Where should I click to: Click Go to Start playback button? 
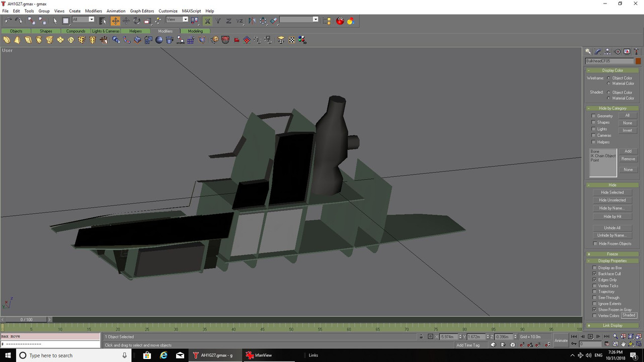pos(574,336)
